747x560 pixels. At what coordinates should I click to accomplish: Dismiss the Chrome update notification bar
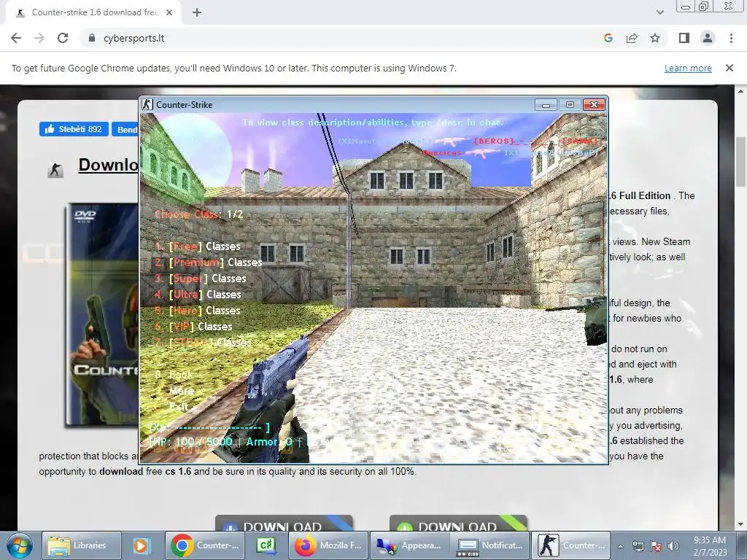(729, 68)
